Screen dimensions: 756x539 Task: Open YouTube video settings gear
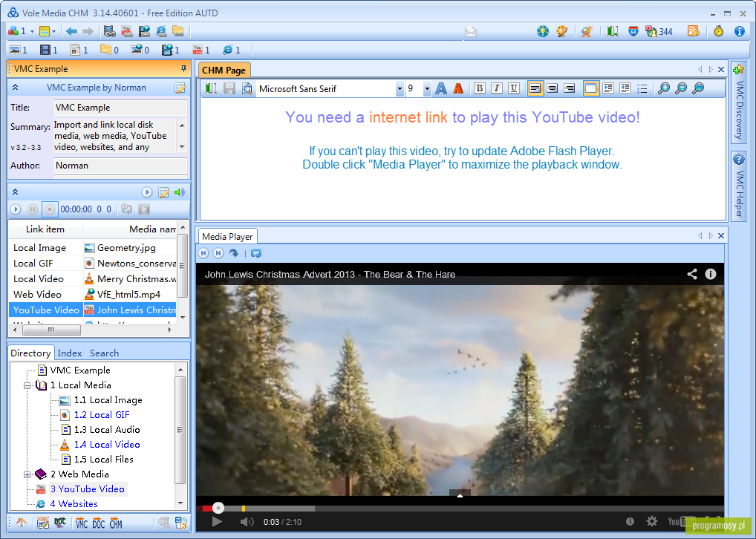click(652, 521)
